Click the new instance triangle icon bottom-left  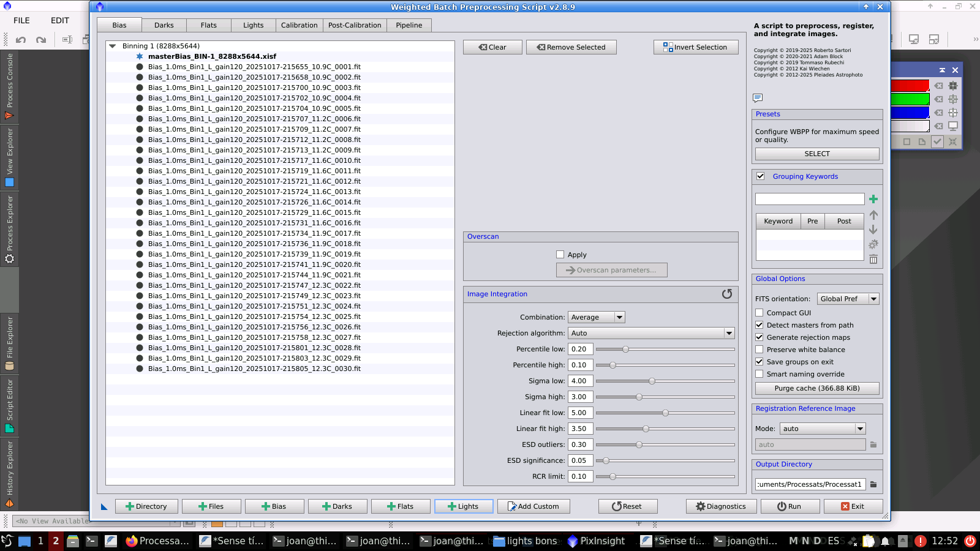click(104, 507)
